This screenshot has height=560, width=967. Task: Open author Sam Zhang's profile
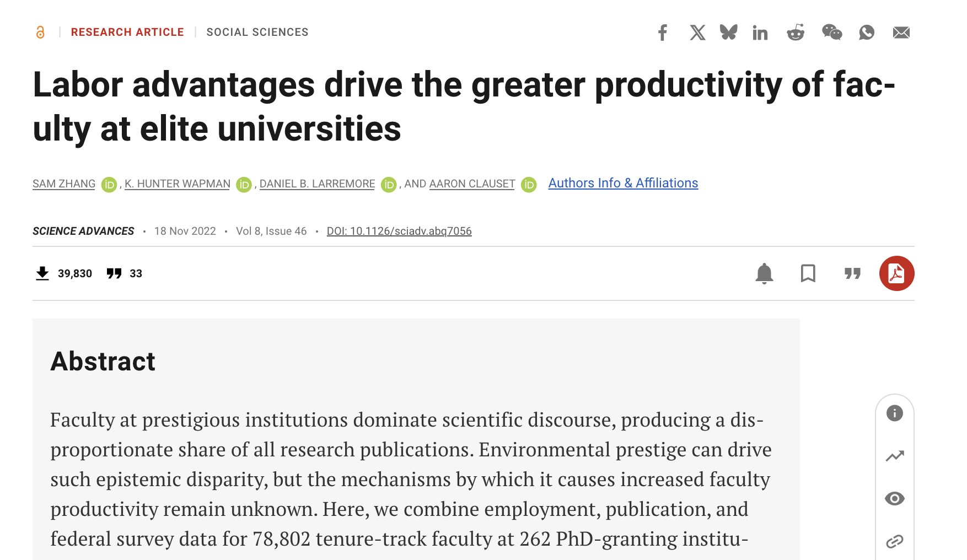pos(64,184)
